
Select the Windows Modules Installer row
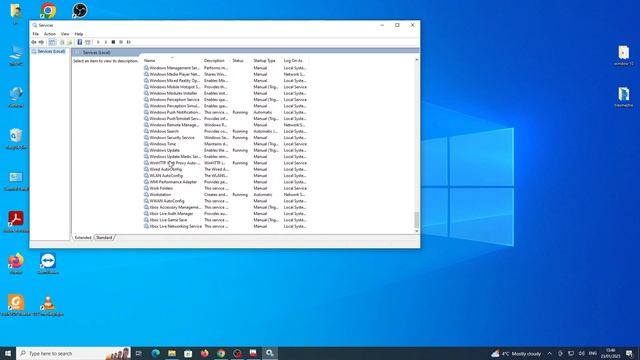pos(225,93)
